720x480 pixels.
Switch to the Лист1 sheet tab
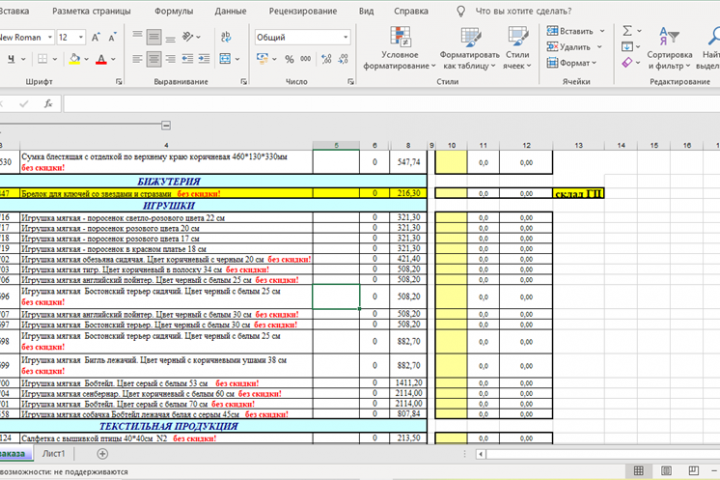54,453
